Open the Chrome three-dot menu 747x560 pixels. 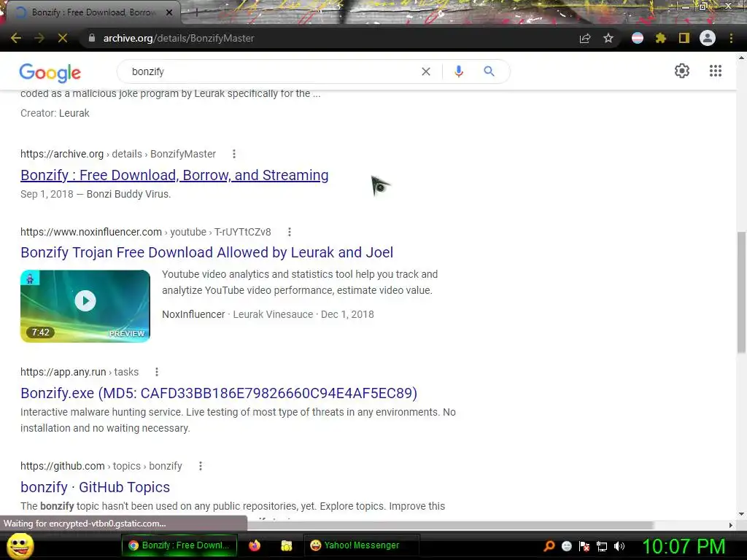pos(731,38)
